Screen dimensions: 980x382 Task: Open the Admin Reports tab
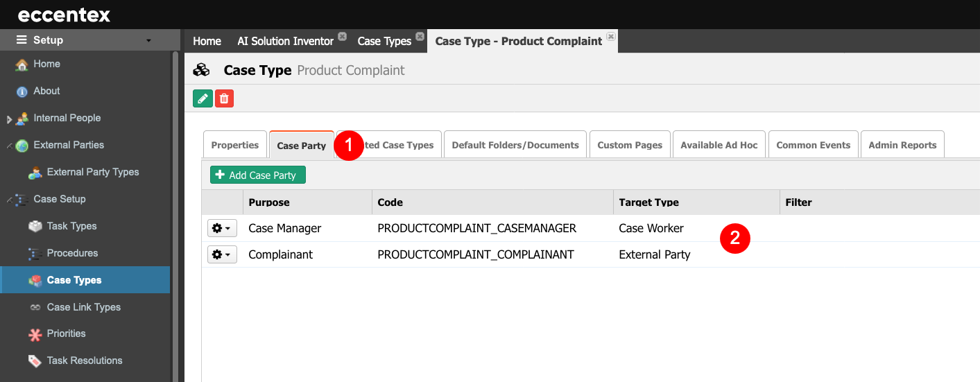click(x=902, y=145)
